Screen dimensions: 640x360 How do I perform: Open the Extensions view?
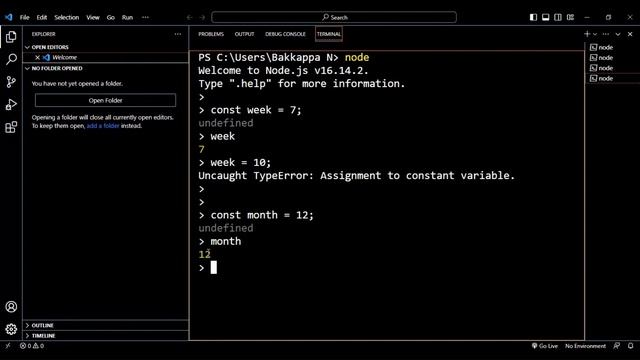tap(11, 127)
